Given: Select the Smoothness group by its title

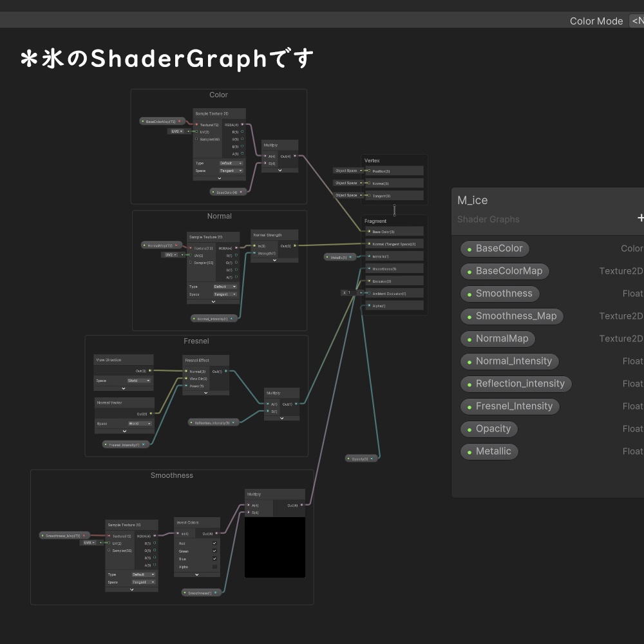Looking at the screenshot, I should point(172,475).
